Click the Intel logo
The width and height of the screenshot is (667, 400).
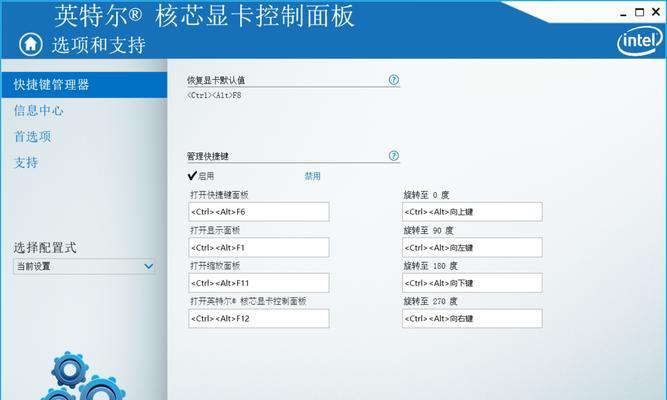[x=639, y=41]
